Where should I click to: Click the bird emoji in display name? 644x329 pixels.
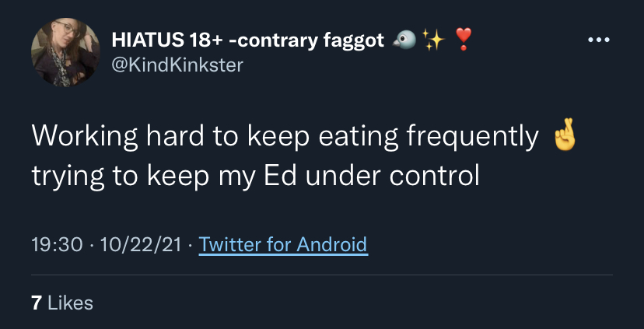point(404,40)
